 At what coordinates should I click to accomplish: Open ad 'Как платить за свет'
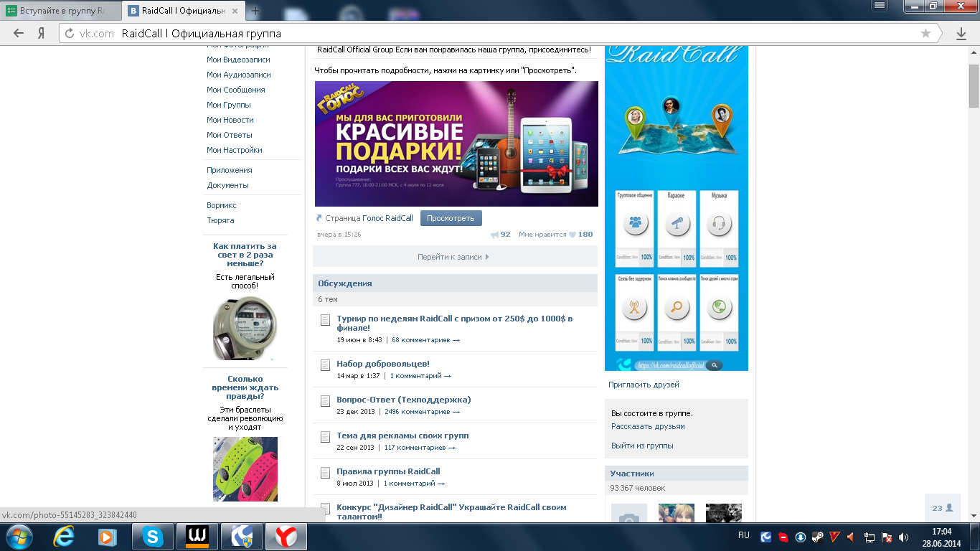(x=245, y=255)
